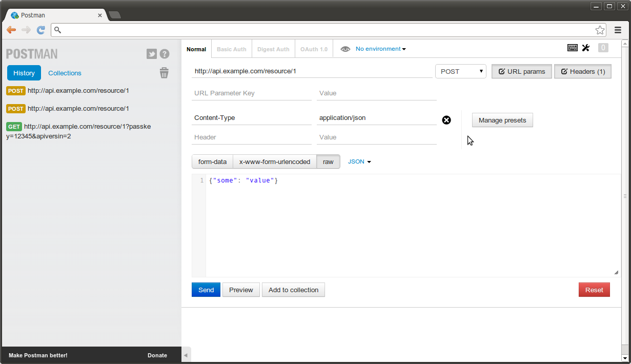The width and height of the screenshot is (631, 364).
Task: Click the POSTMAN logo
Action: tap(32, 54)
